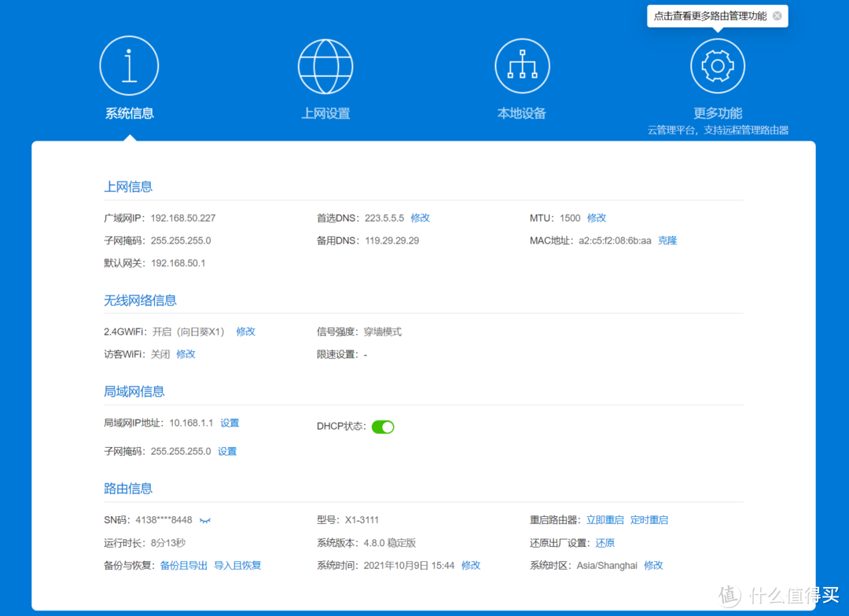
Task: Click 修改 next to 访客WiFi
Action: [186, 354]
